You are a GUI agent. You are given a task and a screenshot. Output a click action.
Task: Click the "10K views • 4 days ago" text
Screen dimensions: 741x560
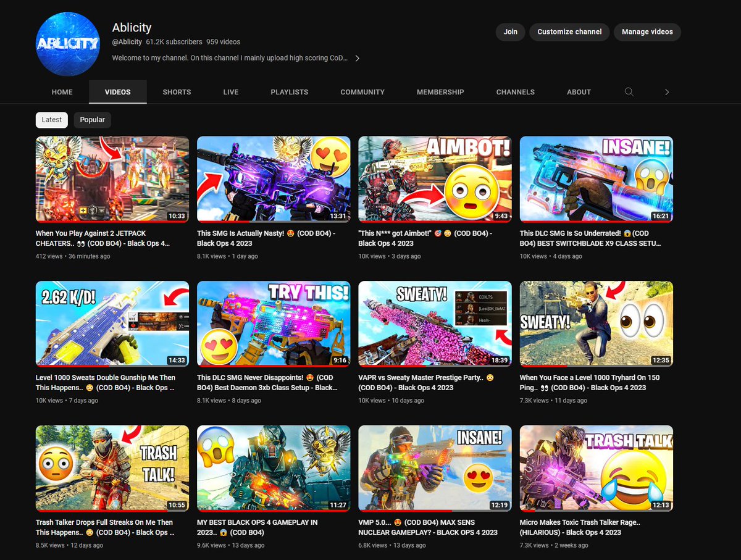tap(551, 256)
